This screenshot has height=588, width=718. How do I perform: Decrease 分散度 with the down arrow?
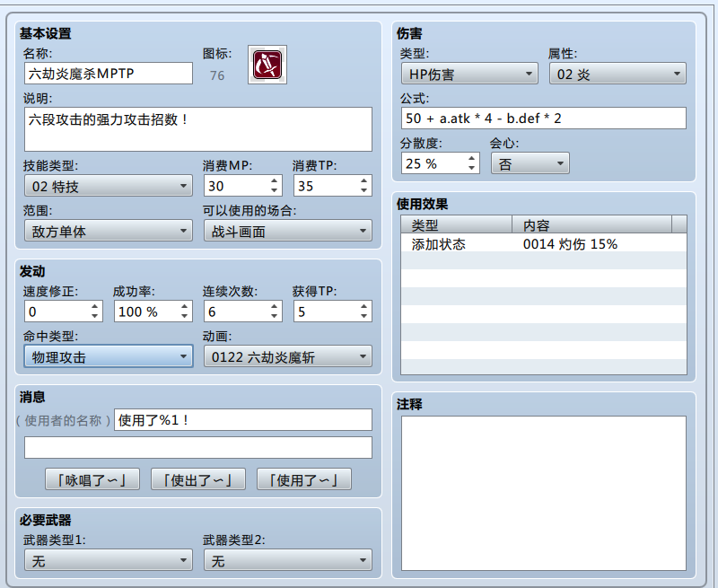tap(472, 168)
